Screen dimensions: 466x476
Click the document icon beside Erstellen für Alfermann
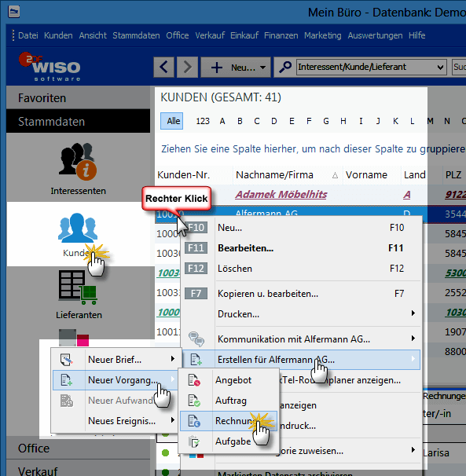pos(196,360)
